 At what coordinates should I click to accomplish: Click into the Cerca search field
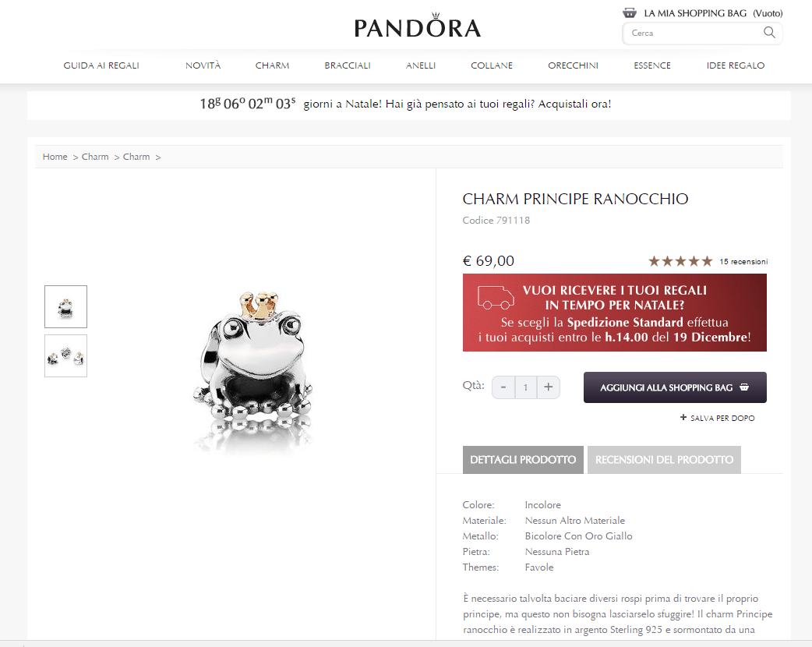tap(694, 33)
